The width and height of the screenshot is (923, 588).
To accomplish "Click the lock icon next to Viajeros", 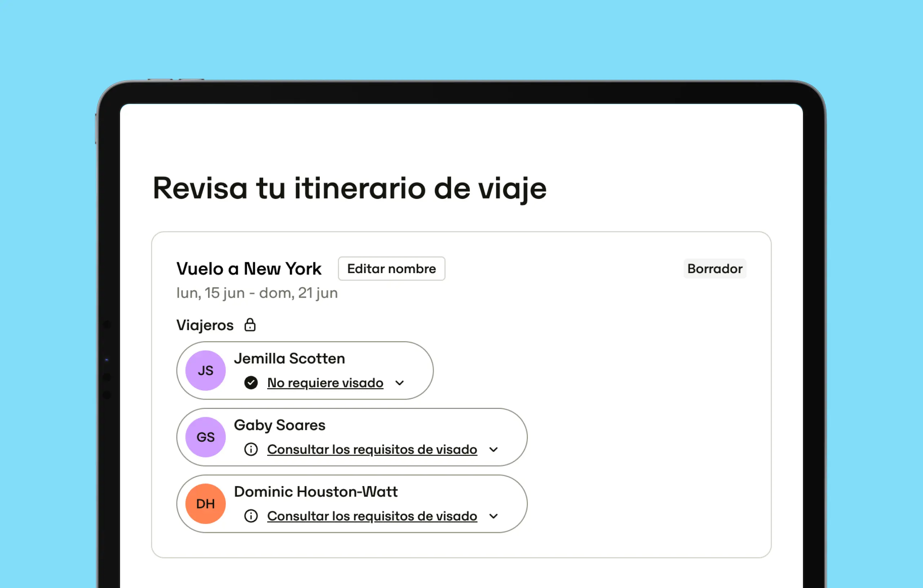I will [250, 325].
